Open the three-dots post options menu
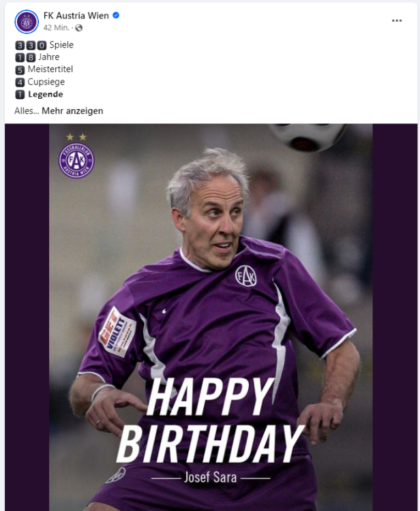 (397, 20)
